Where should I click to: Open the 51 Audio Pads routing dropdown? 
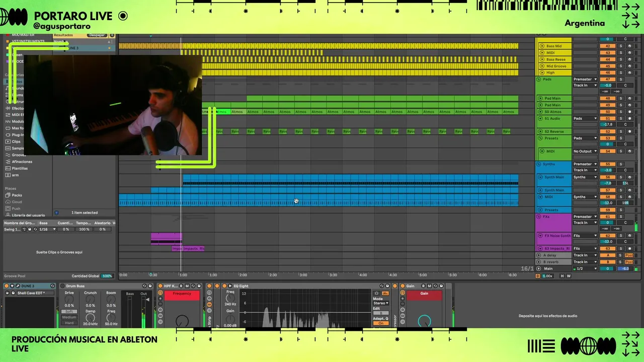tap(585, 118)
